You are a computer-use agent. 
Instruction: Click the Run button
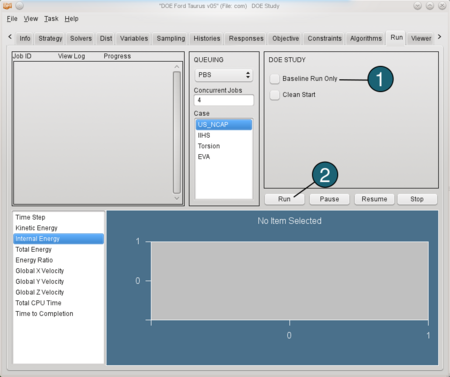click(x=284, y=199)
